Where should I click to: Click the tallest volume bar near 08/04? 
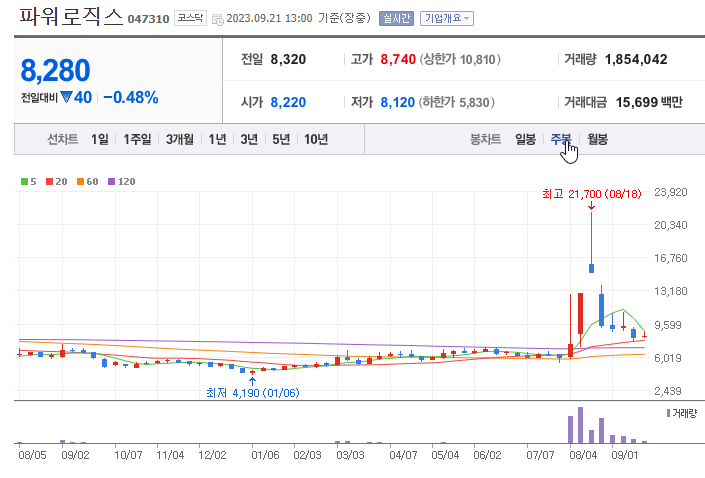tap(580, 425)
